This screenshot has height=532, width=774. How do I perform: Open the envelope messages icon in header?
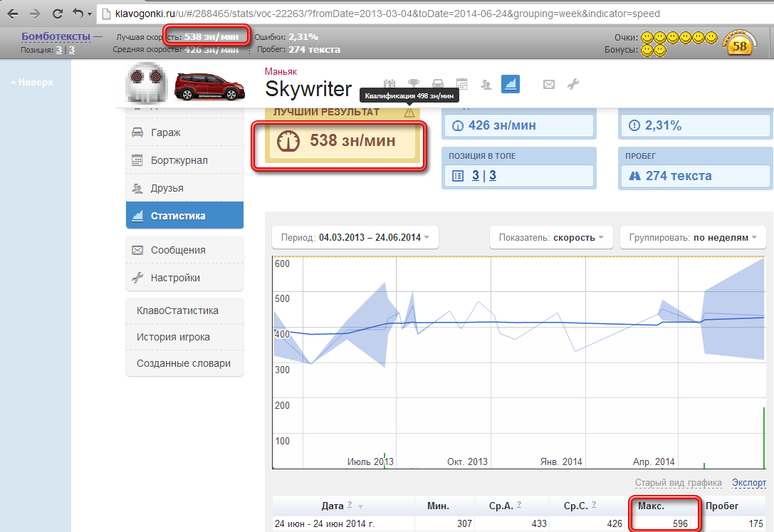click(549, 84)
